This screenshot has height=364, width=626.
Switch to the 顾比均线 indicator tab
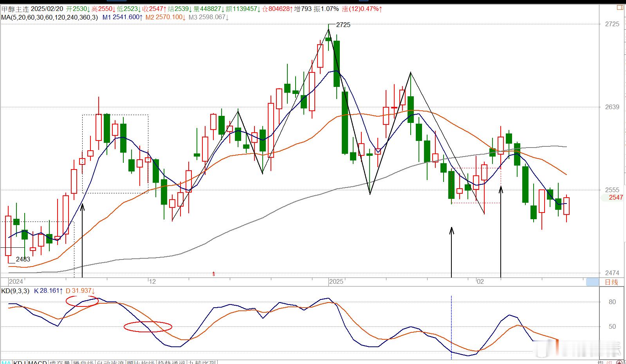pyautogui.click(x=141, y=362)
